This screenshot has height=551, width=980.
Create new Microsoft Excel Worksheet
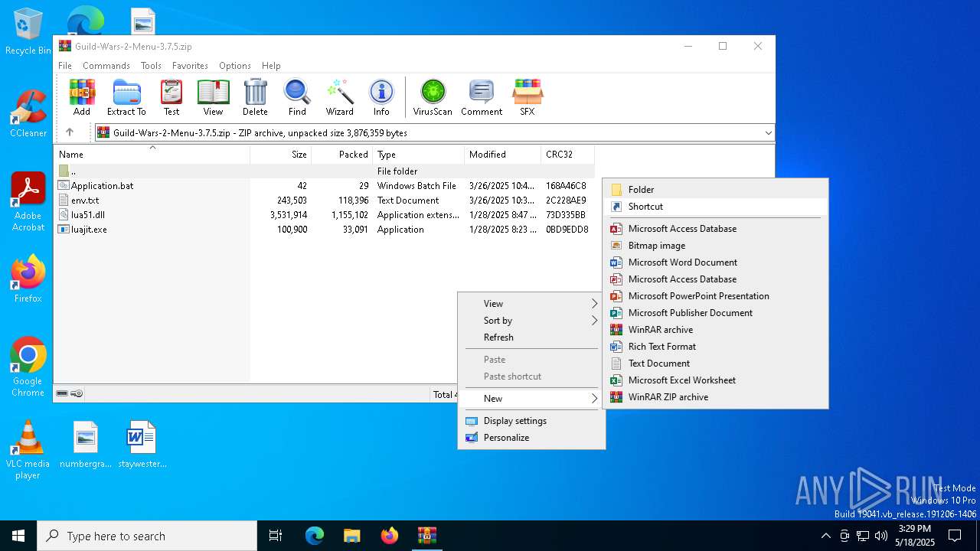pyautogui.click(x=715, y=380)
